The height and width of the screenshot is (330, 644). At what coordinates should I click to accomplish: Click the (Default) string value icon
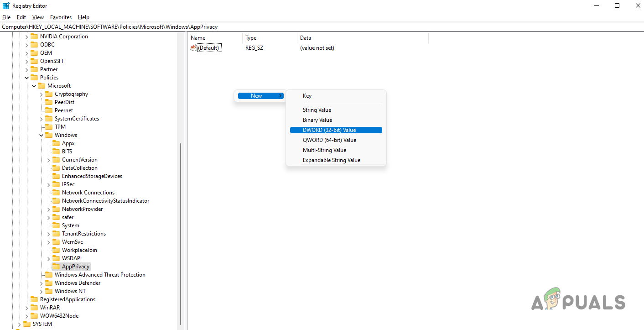click(x=193, y=47)
